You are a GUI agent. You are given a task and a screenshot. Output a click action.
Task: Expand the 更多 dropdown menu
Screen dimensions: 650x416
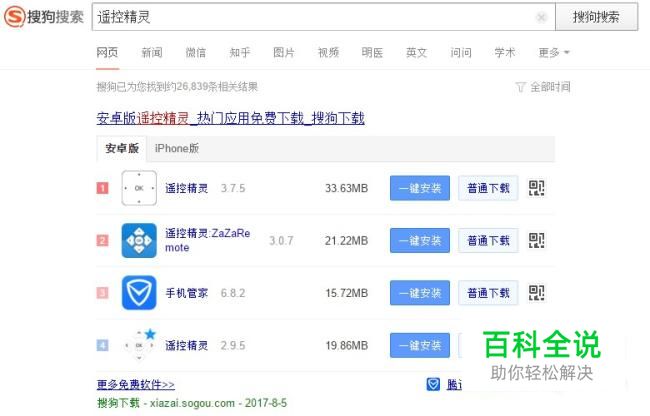click(554, 53)
